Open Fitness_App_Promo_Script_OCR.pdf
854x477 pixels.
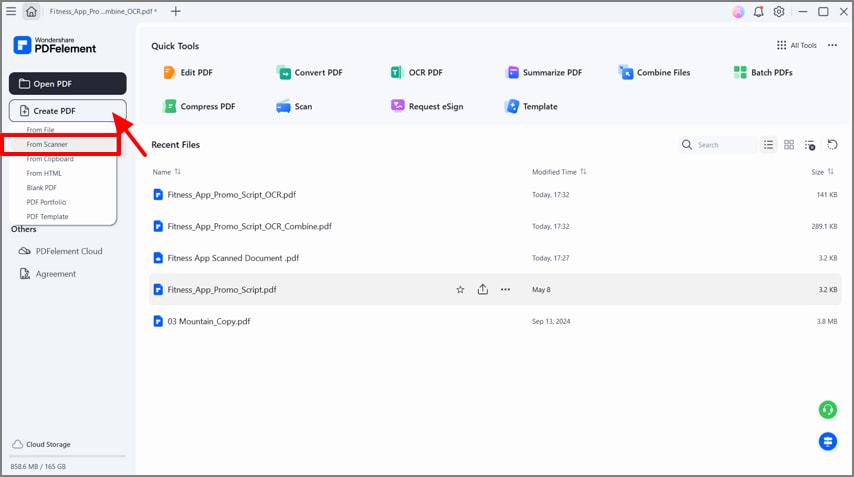(x=495, y=194)
